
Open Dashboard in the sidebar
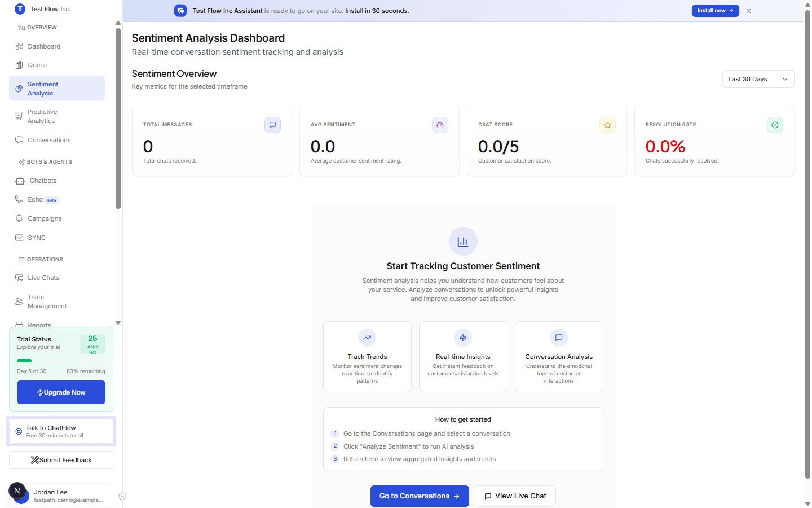57,46
